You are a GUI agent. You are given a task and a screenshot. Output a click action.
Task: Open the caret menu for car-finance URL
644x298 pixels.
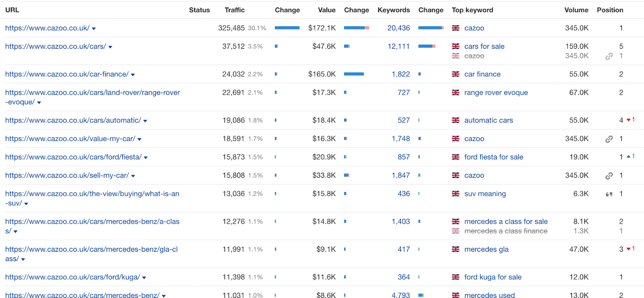pos(133,75)
